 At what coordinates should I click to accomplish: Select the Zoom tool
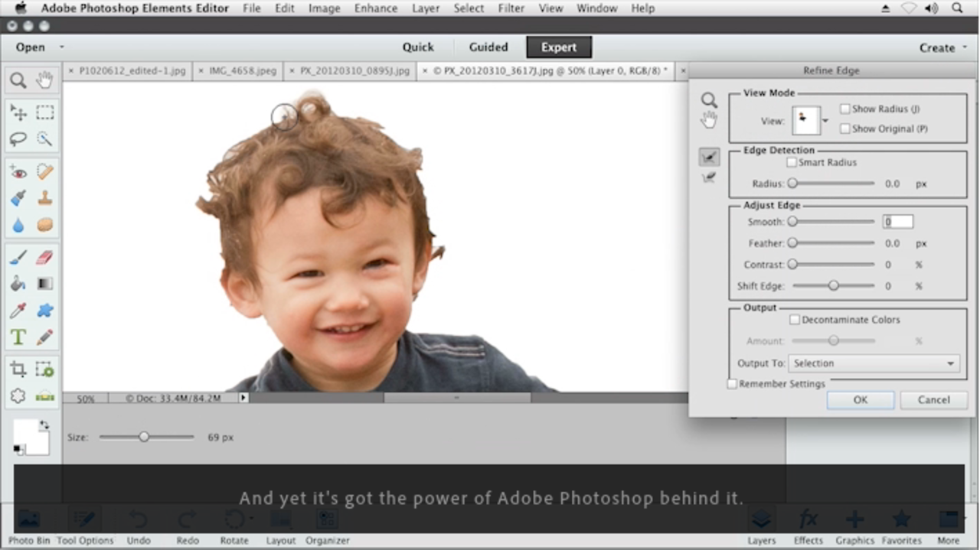tap(18, 80)
